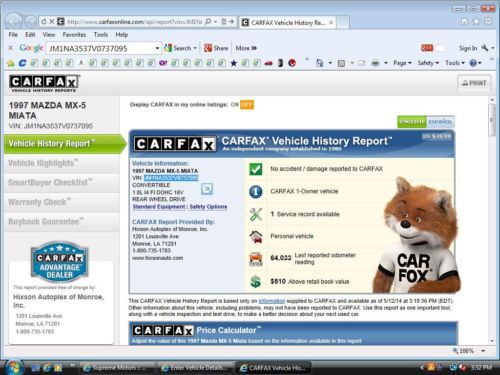Open the Vehicle Highlights section

[62, 163]
